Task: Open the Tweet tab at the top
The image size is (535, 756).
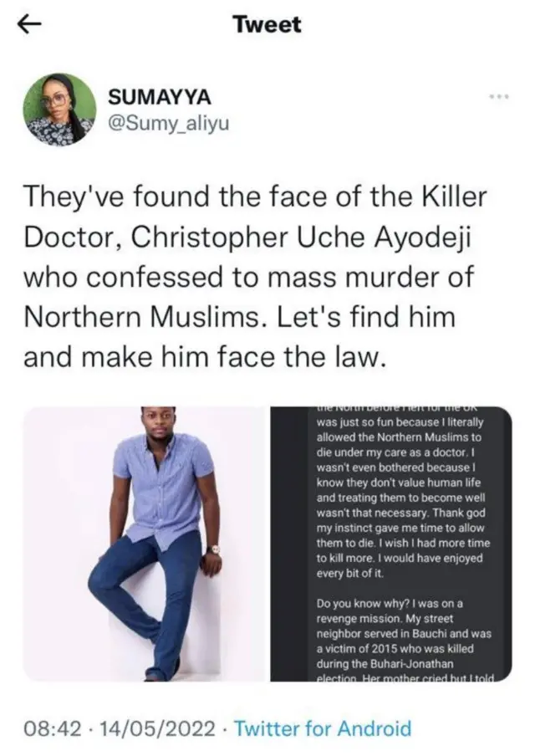Action: [x=266, y=23]
